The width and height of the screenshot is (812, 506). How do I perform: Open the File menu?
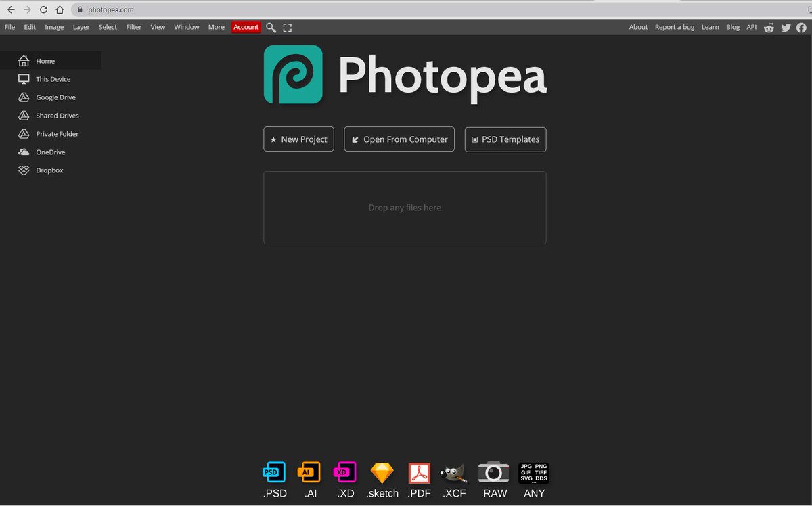9,27
